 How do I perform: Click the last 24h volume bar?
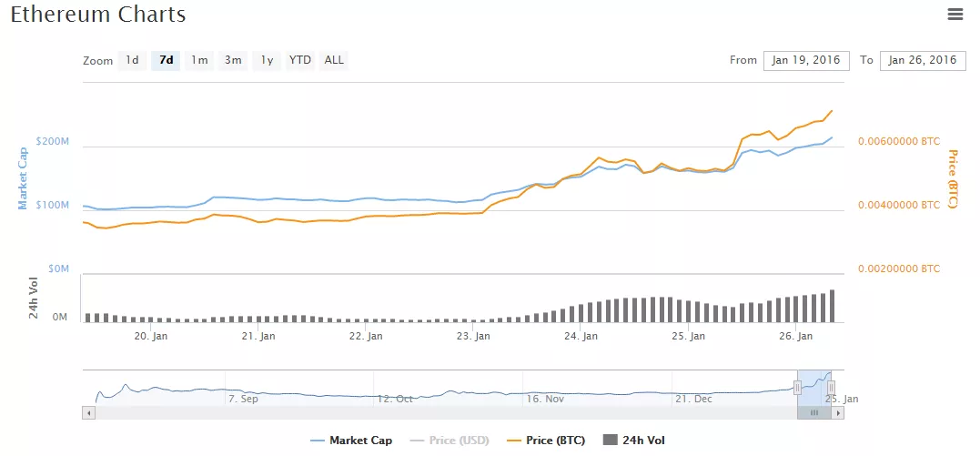pos(832,306)
